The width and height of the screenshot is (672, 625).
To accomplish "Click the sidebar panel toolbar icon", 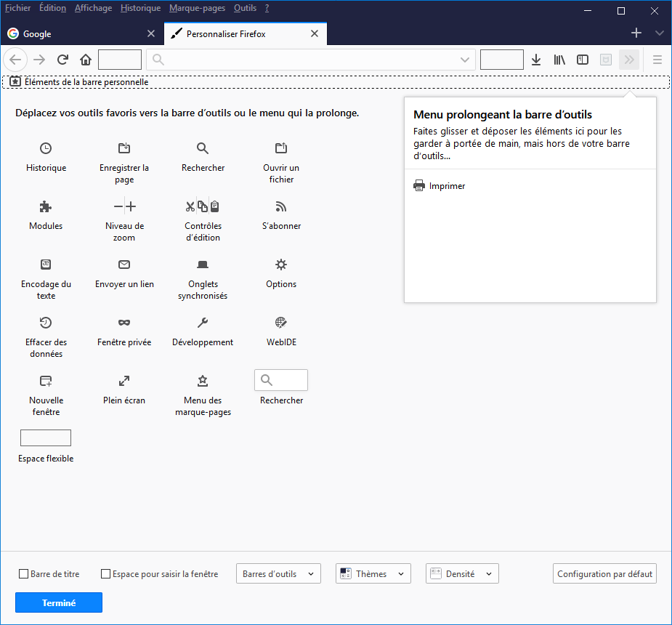I will coord(583,60).
